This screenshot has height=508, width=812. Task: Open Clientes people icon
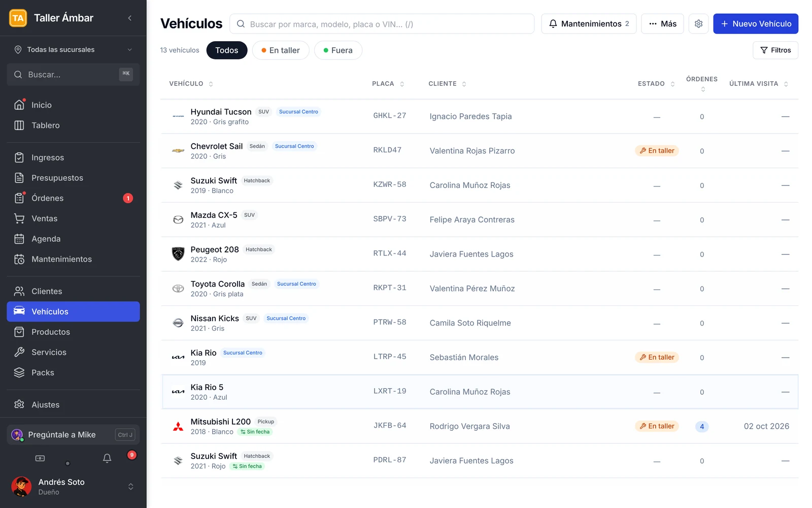[19, 291]
